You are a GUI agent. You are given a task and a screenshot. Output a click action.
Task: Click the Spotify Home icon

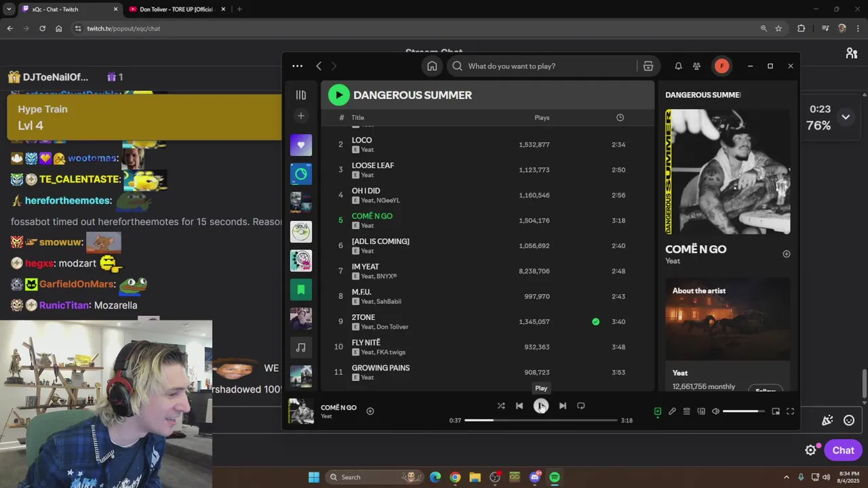coord(432,66)
